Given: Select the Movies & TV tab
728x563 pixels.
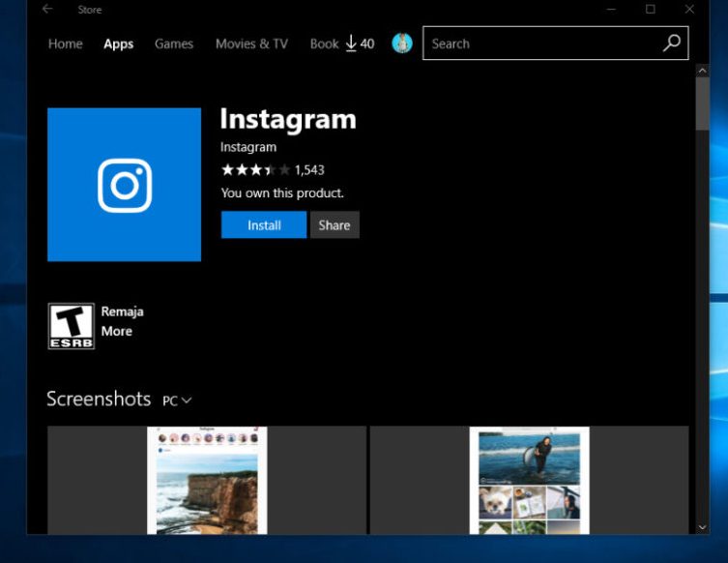Looking at the screenshot, I should (251, 44).
